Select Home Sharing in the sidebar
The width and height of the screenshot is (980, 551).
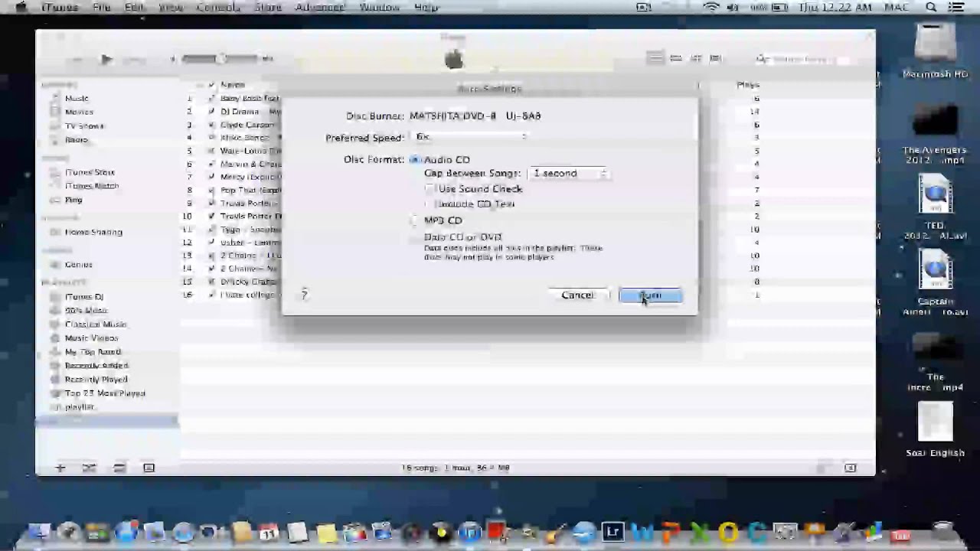(93, 232)
